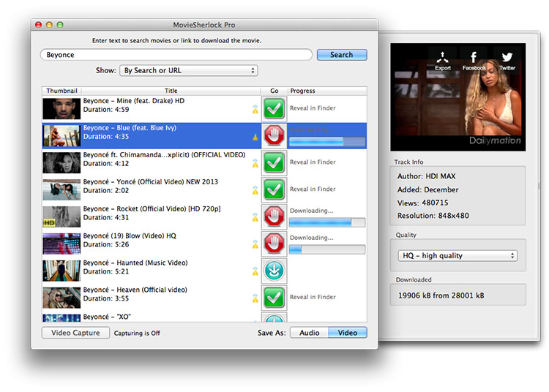
Task: Click yellow pin icon on Rocket row
Action: (255, 217)
